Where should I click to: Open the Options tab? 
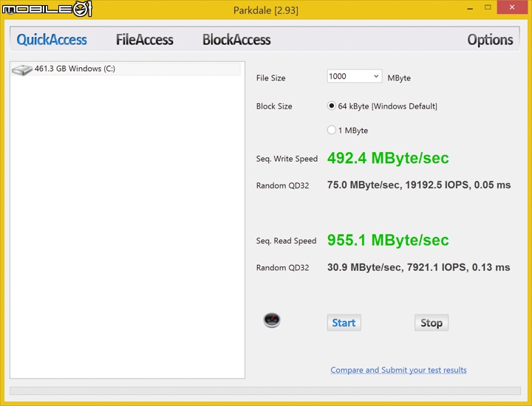coord(490,40)
